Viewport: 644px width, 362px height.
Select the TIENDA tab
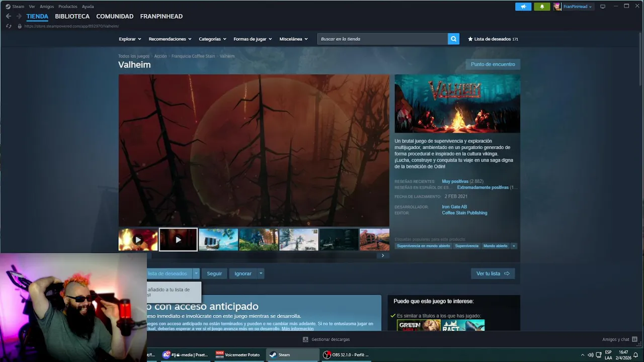tap(37, 16)
